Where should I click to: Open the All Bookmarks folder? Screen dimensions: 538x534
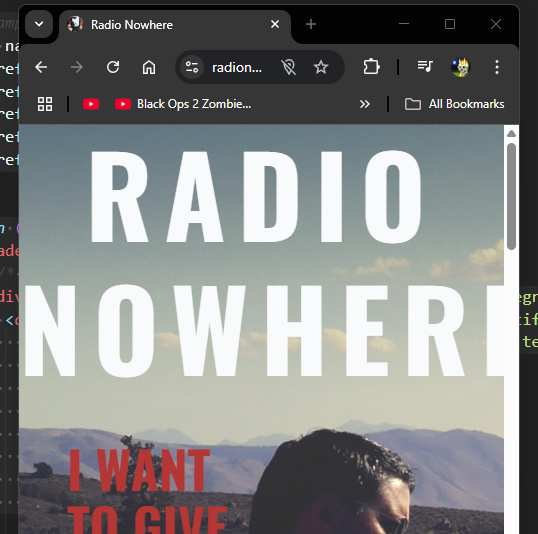tap(454, 104)
